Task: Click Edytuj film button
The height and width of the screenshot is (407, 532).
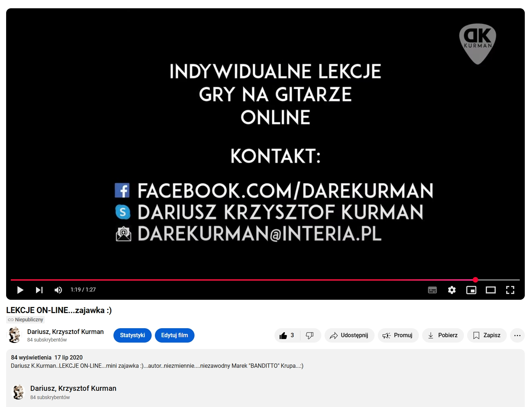Action: tap(175, 335)
